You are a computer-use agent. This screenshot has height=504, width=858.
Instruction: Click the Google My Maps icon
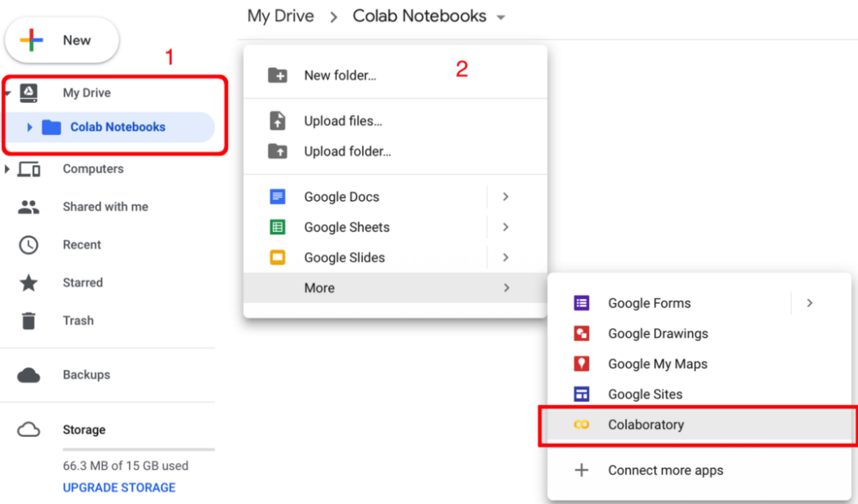(x=581, y=363)
